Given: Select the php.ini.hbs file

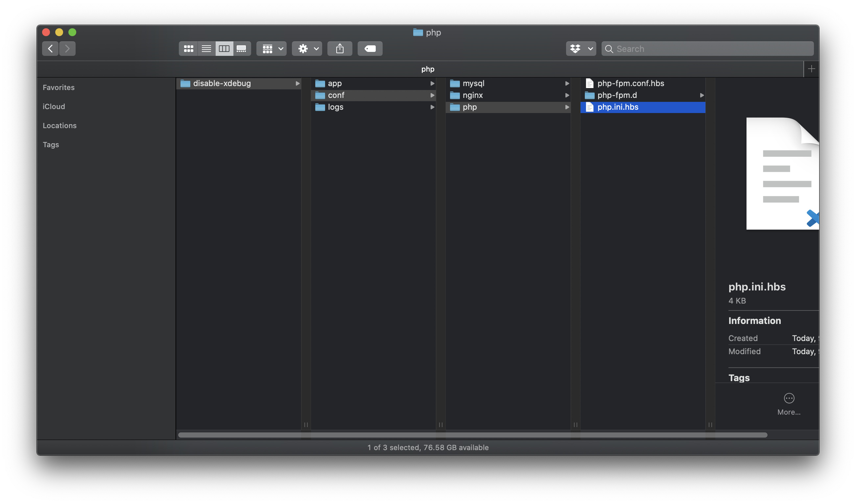Looking at the screenshot, I should click(643, 107).
